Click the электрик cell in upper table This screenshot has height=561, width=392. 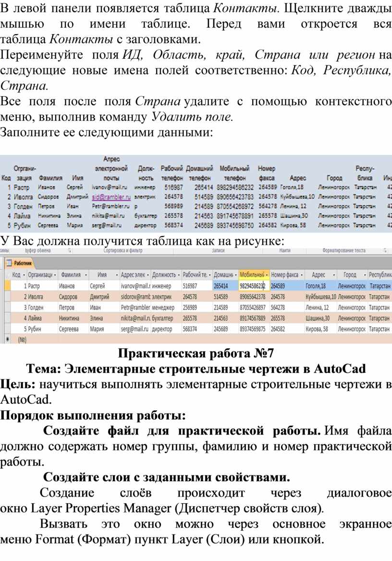[x=145, y=197]
